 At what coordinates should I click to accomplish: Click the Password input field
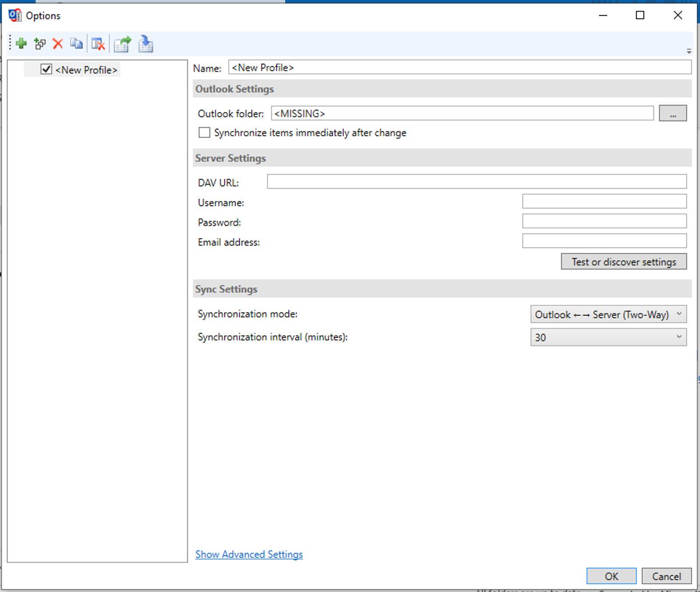[605, 221]
